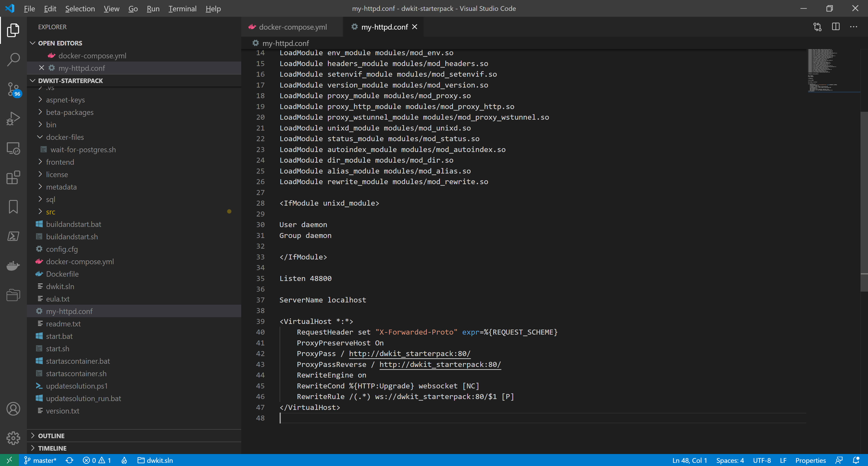Expand the frontend folder
The height and width of the screenshot is (466, 868).
coord(60,162)
